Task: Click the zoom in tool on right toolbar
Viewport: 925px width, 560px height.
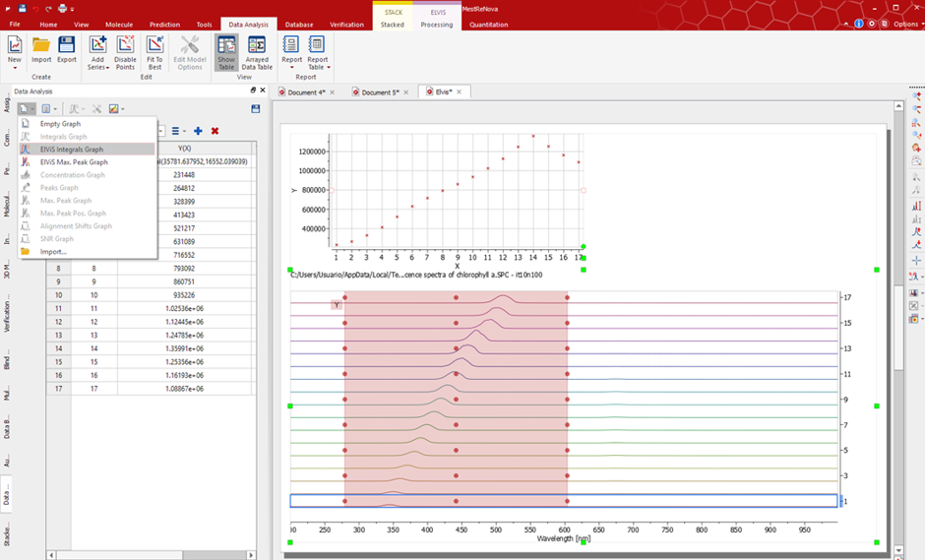Action: click(x=917, y=96)
